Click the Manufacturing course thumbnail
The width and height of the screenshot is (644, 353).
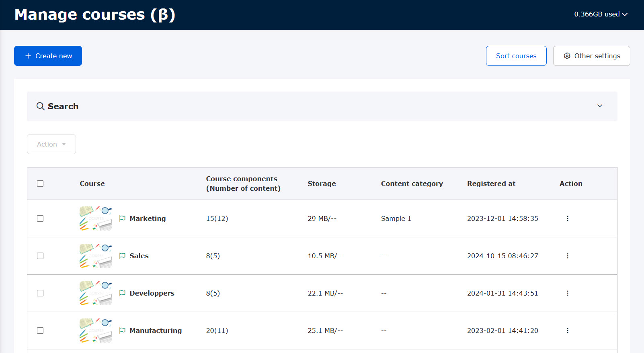96,331
